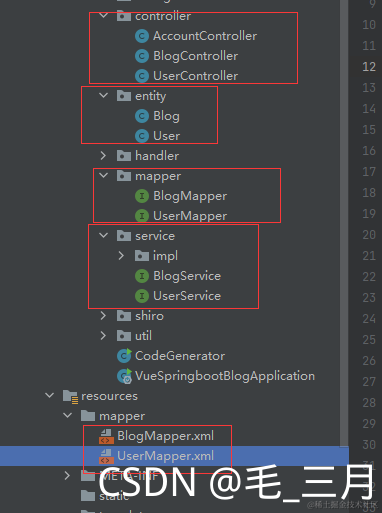Image resolution: width=382 pixels, height=513 pixels.
Task: Click the util package folder icon
Action: pyautogui.click(x=124, y=336)
